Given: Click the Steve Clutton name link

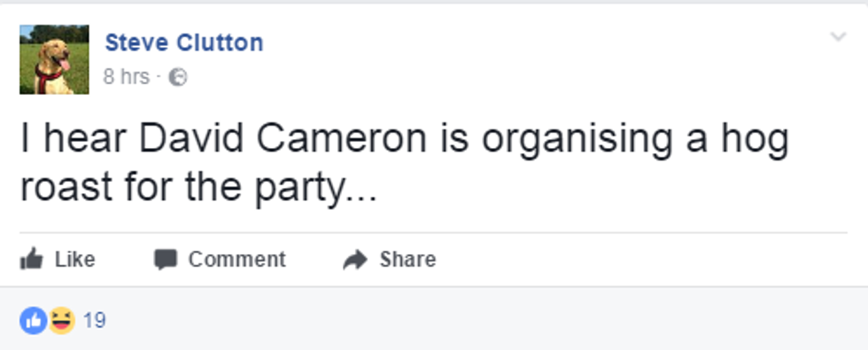Looking at the screenshot, I should [184, 43].
